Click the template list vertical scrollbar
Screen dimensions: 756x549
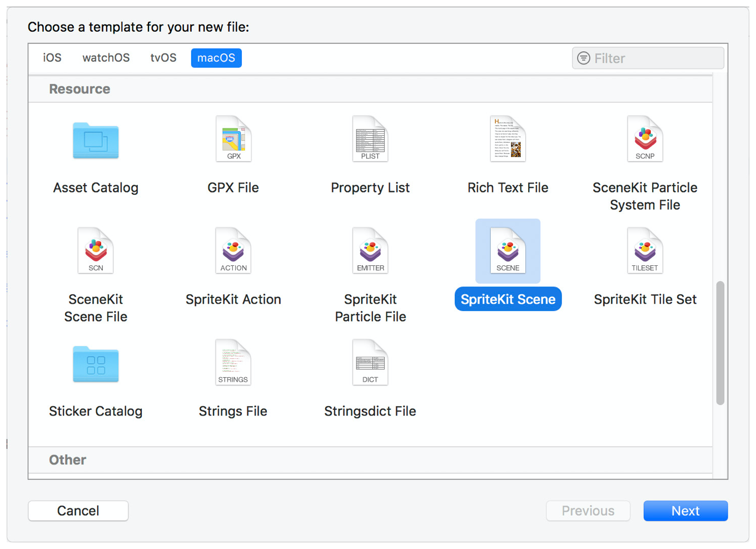coord(720,343)
